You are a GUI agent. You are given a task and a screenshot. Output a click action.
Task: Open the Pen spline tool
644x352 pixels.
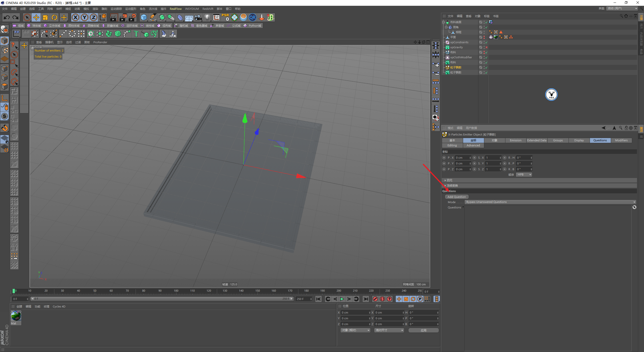click(153, 17)
